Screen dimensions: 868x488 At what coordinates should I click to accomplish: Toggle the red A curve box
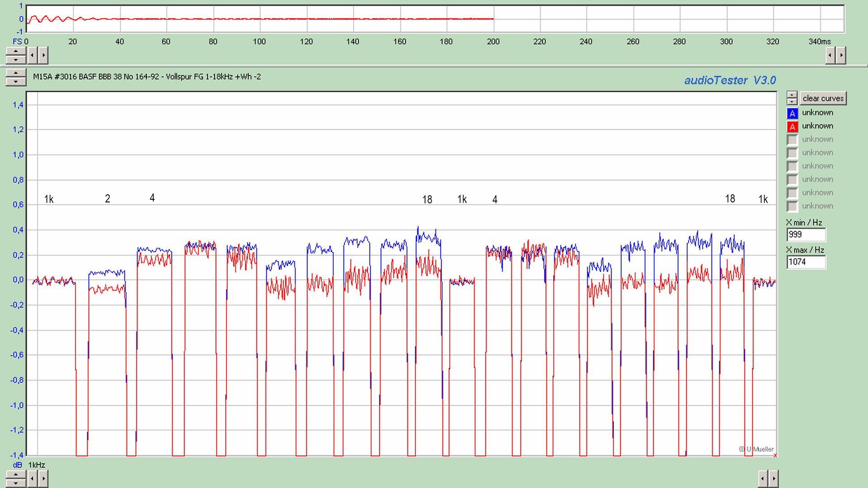[792, 127]
